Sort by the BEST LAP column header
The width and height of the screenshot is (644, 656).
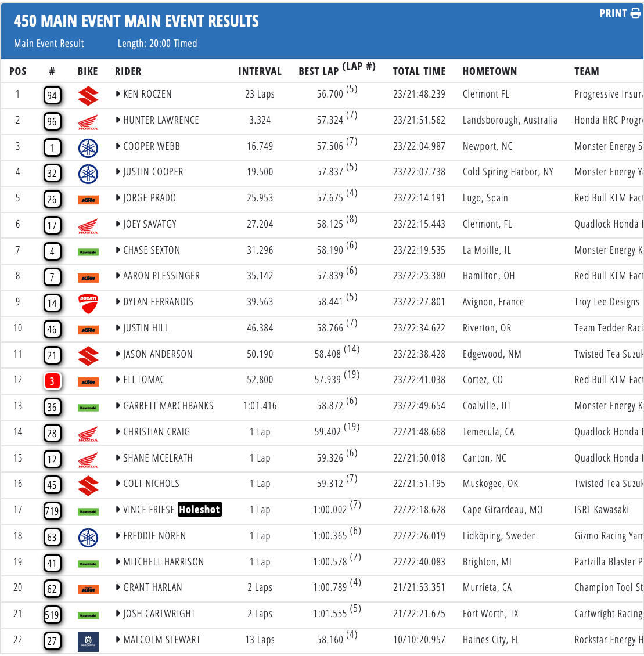[x=318, y=71]
